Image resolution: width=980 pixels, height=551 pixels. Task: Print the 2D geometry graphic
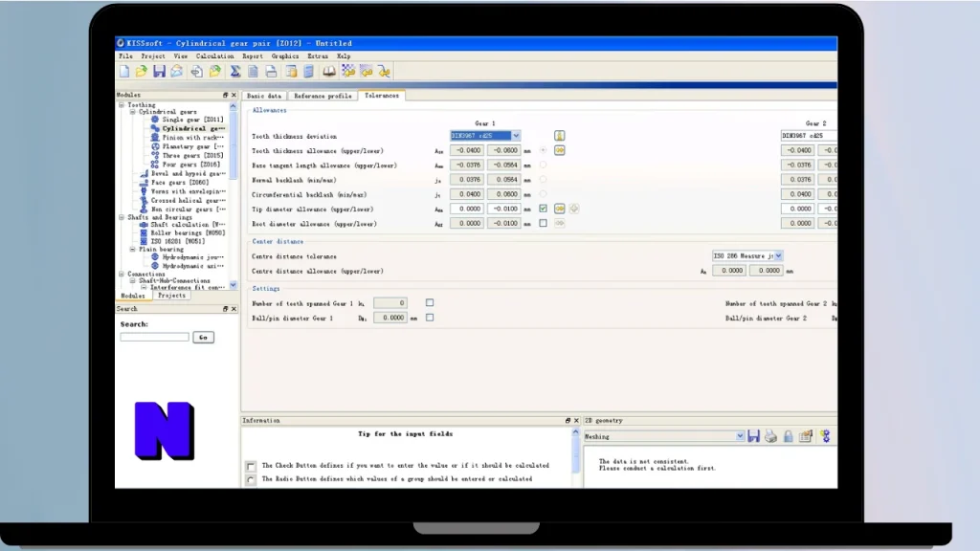tap(770, 436)
